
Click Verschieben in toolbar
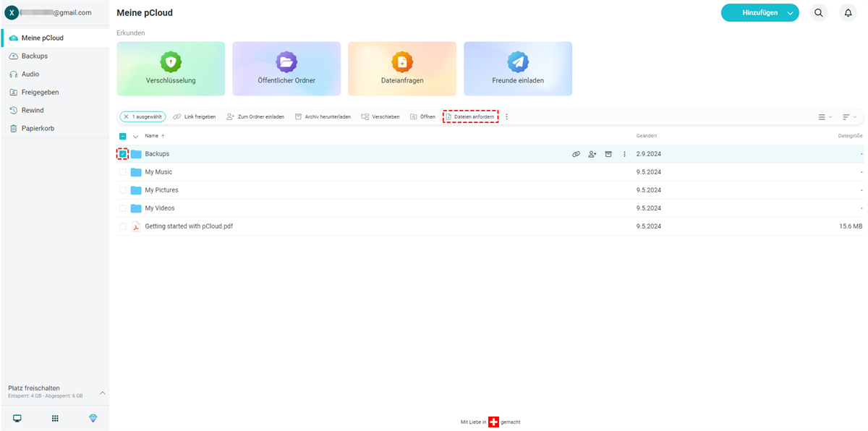point(380,116)
